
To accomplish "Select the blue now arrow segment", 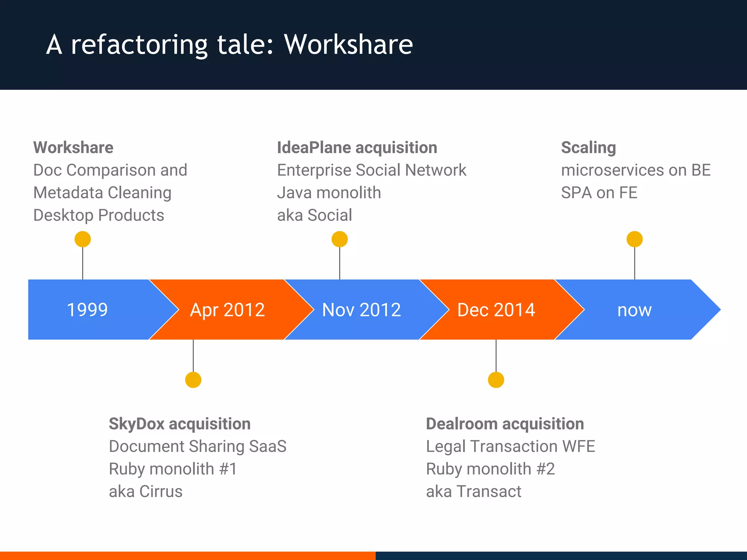I will click(x=635, y=310).
